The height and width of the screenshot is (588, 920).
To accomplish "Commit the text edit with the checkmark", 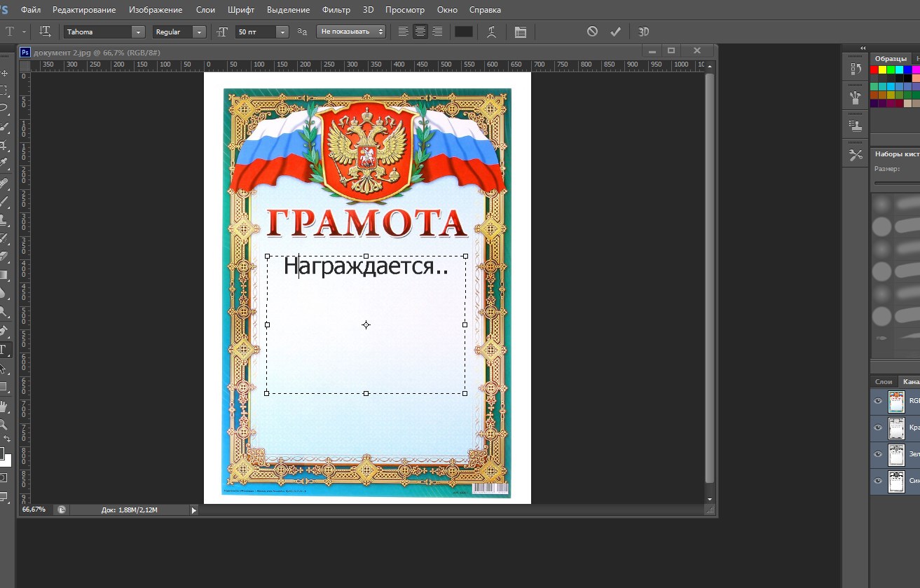I will (616, 32).
